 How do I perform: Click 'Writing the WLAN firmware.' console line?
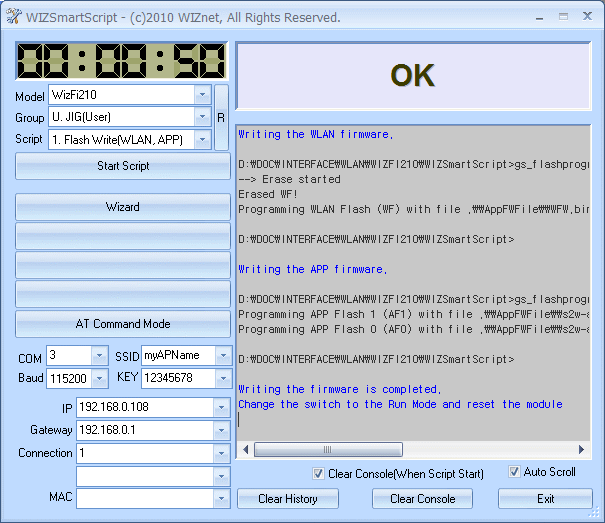(316, 134)
